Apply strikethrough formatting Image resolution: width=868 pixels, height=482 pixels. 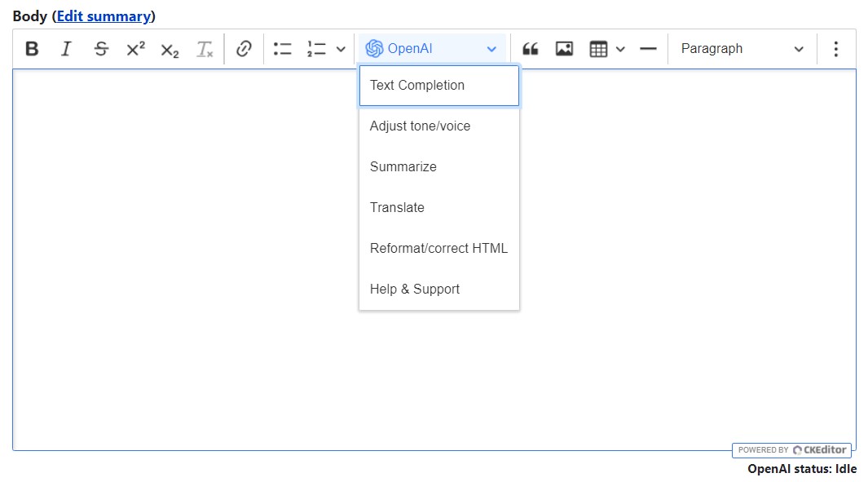(101, 49)
